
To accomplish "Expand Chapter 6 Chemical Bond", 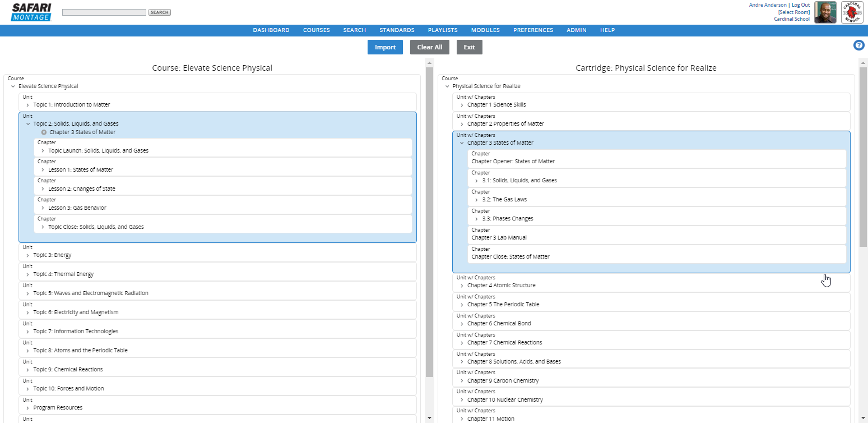I will pos(462,324).
